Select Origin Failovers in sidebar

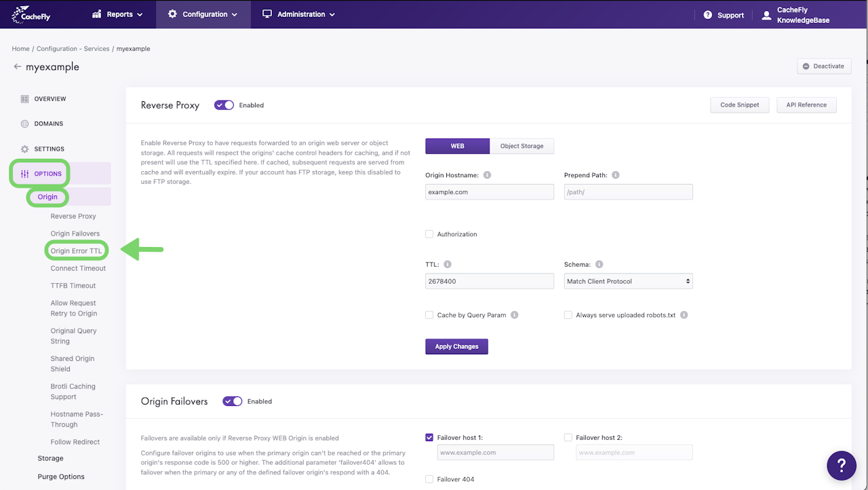(75, 233)
